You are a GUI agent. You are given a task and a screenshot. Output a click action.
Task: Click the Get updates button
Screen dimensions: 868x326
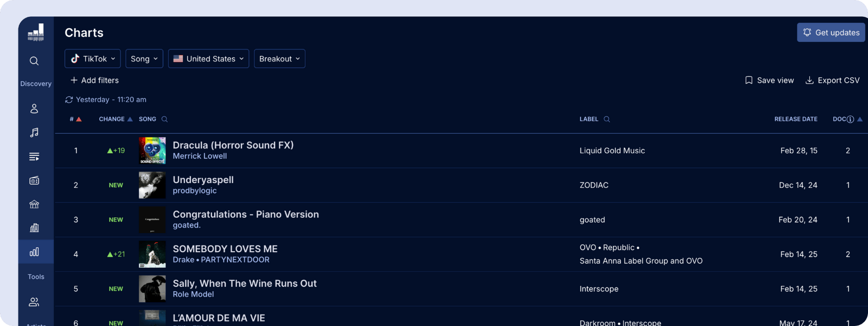coord(831,33)
